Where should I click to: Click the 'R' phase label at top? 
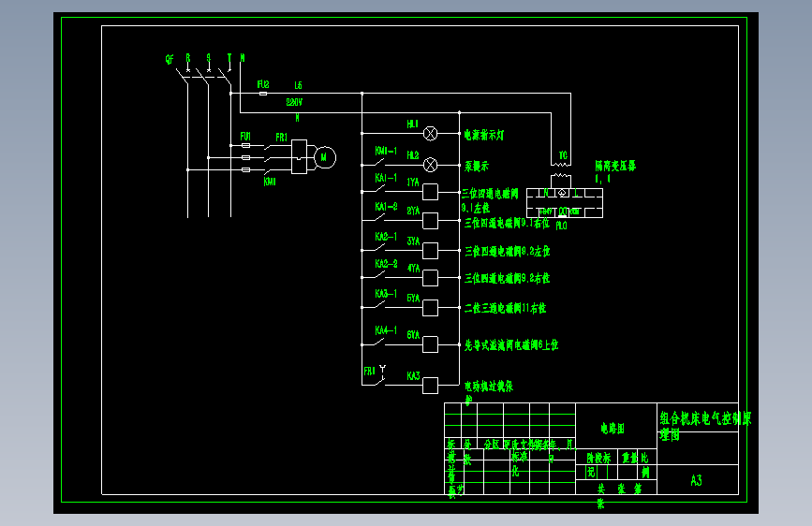coord(188,59)
